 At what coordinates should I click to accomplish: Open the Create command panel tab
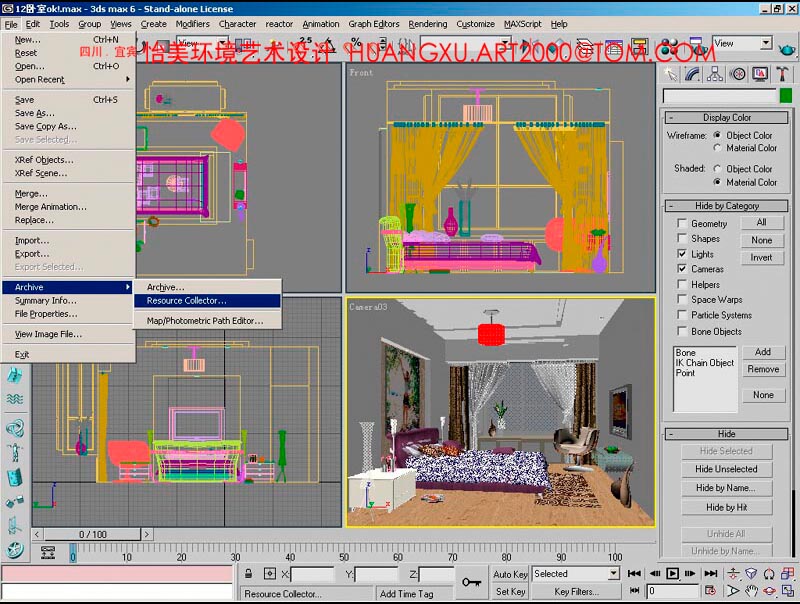pos(670,74)
